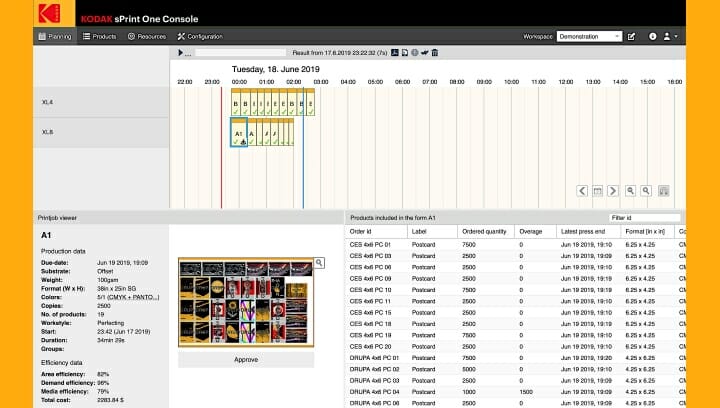Approve the A1 print form
This screenshot has height=408, width=720.
(246, 360)
